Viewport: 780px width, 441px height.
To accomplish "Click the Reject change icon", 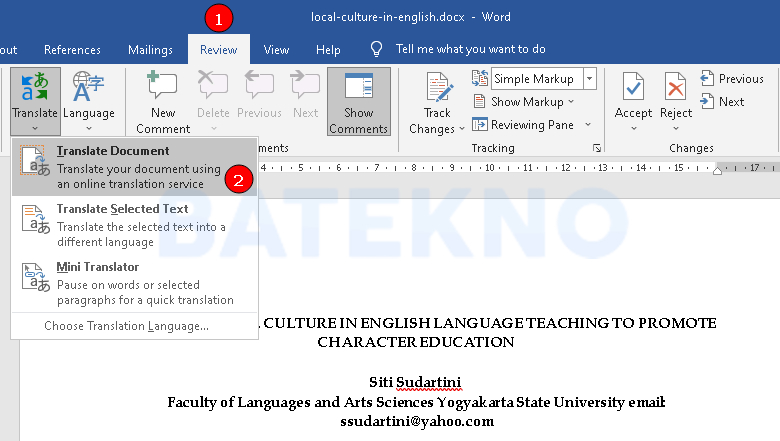I will 676,87.
